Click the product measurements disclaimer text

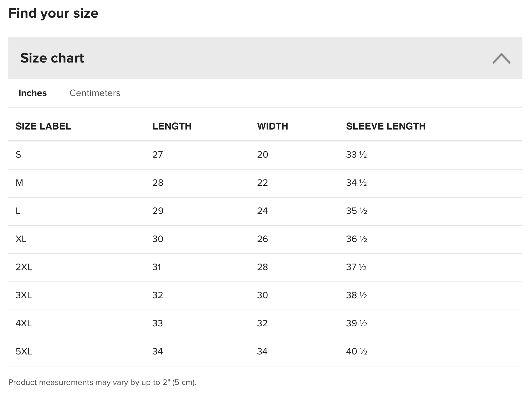click(102, 383)
